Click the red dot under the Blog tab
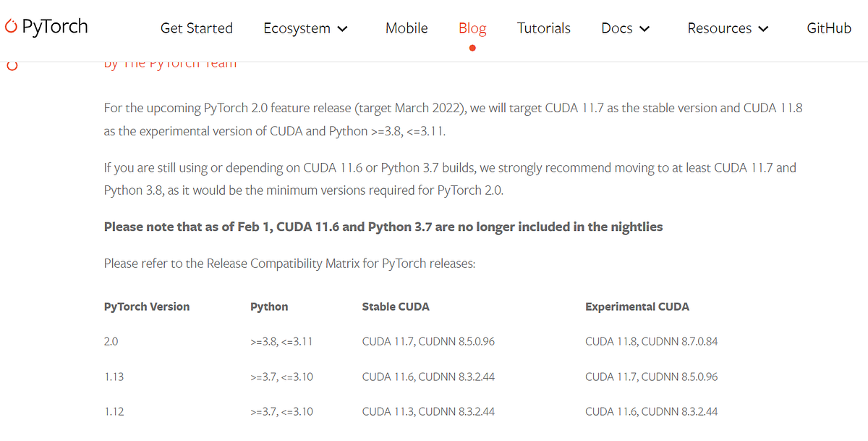The width and height of the screenshot is (868, 441). coord(472,49)
